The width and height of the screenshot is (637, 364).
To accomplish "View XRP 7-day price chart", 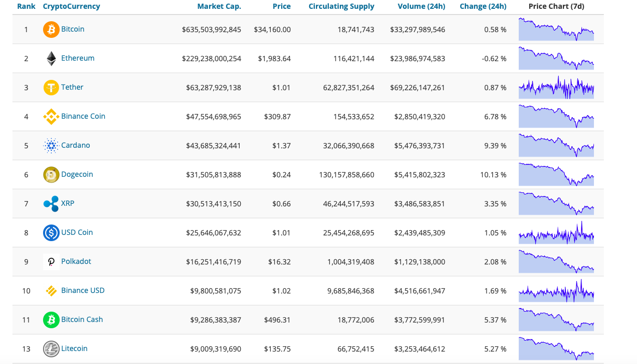I will click(556, 204).
